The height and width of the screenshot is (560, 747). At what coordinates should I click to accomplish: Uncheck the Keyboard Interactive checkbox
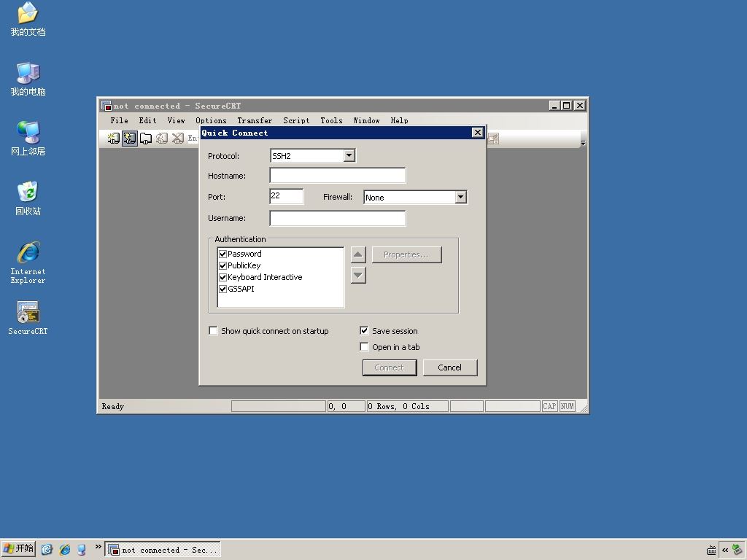click(x=222, y=277)
